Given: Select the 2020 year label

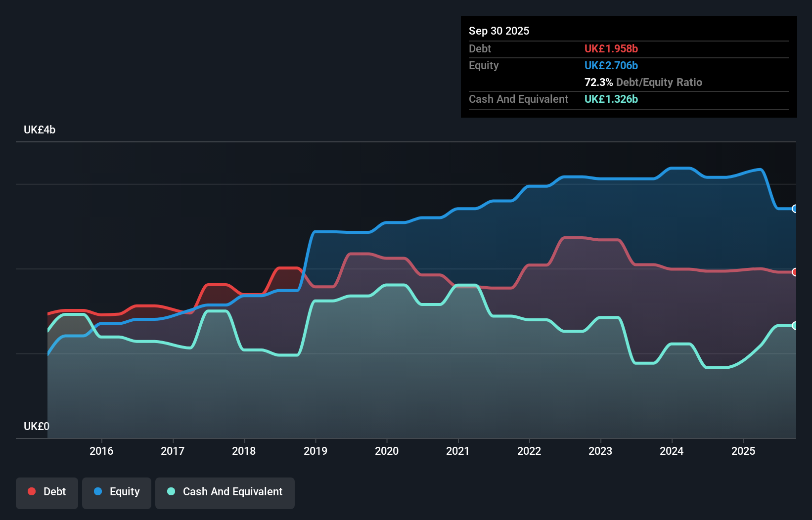Looking at the screenshot, I should [x=387, y=451].
